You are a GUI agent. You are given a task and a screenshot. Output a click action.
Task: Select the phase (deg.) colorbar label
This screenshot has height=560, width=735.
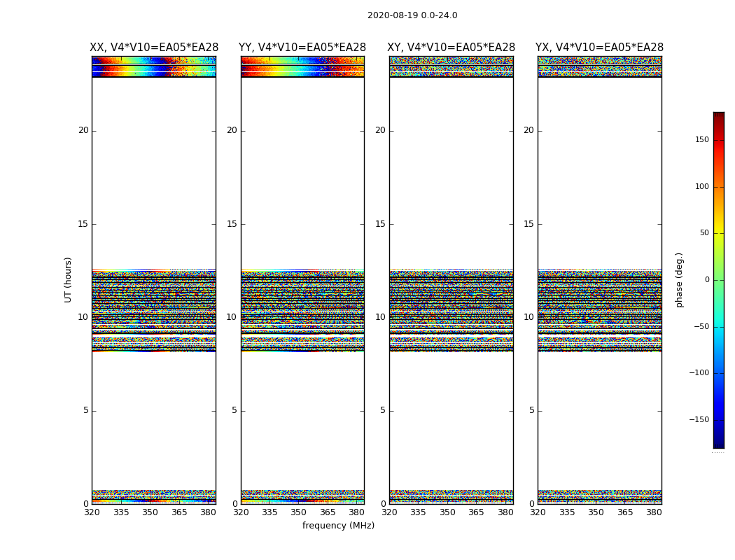(x=679, y=279)
